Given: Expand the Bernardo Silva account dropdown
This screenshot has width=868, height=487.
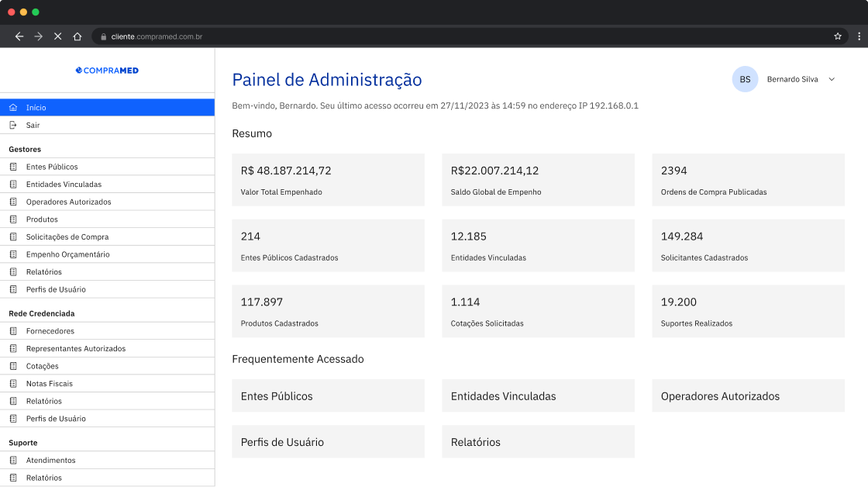Looking at the screenshot, I should tap(832, 79).
